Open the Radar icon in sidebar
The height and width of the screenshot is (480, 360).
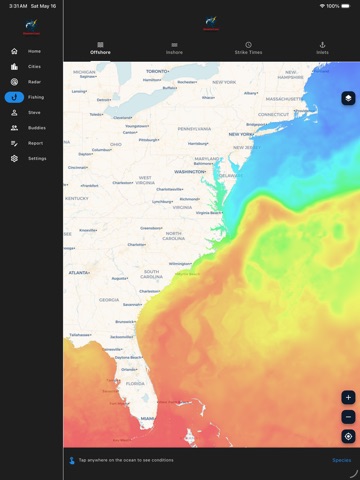[14, 82]
